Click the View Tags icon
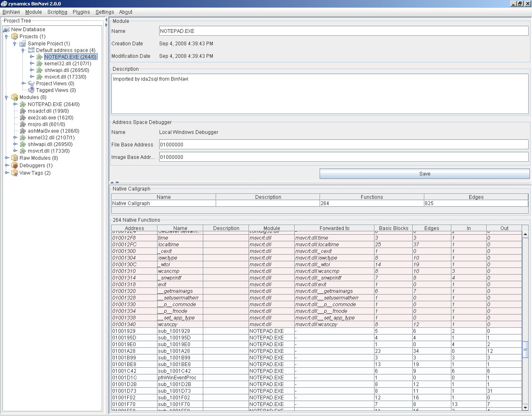Viewport: 532px width, 416px height. pos(15,173)
